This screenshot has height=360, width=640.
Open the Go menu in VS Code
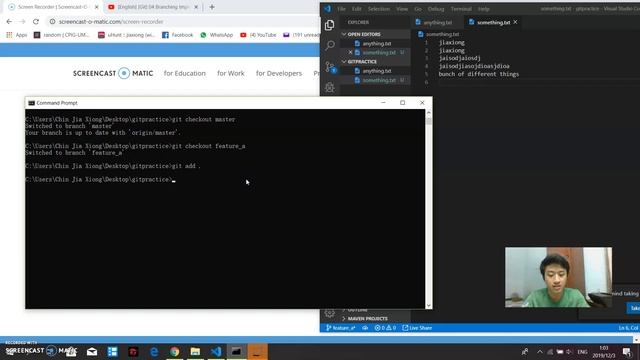click(418, 9)
